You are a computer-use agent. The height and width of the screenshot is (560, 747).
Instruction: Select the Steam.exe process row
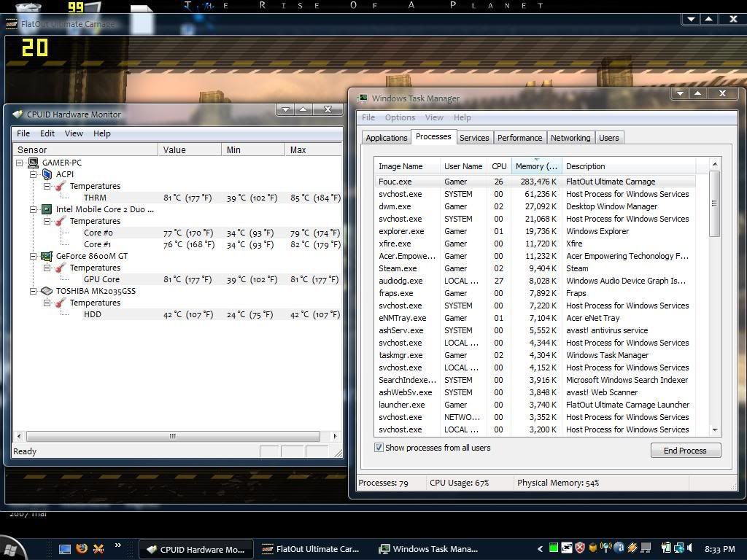point(535,268)
